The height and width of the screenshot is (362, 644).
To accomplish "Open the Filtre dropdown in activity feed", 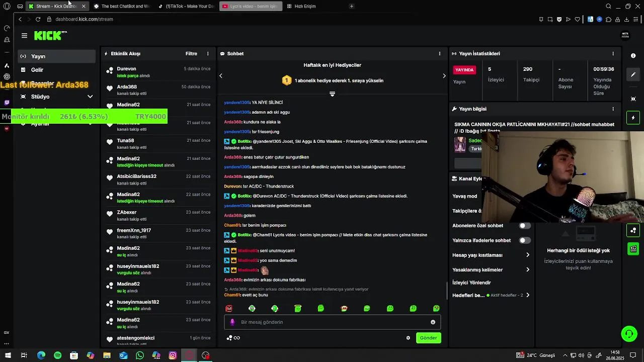I will [191, 54].
